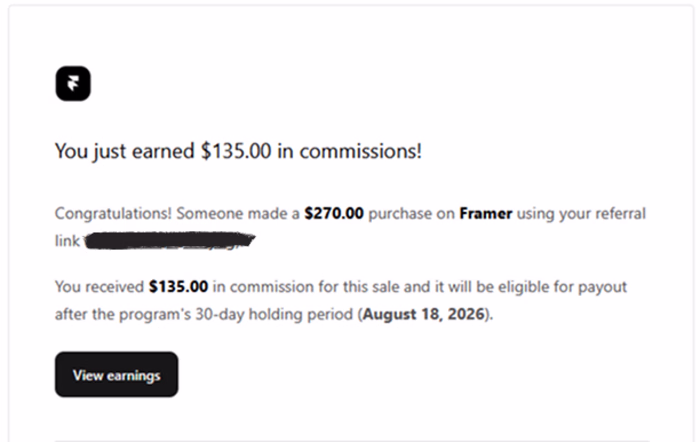This screenshot has height=442, width=700.
Task: Click the bold Framer brand name
Action: 486,213
